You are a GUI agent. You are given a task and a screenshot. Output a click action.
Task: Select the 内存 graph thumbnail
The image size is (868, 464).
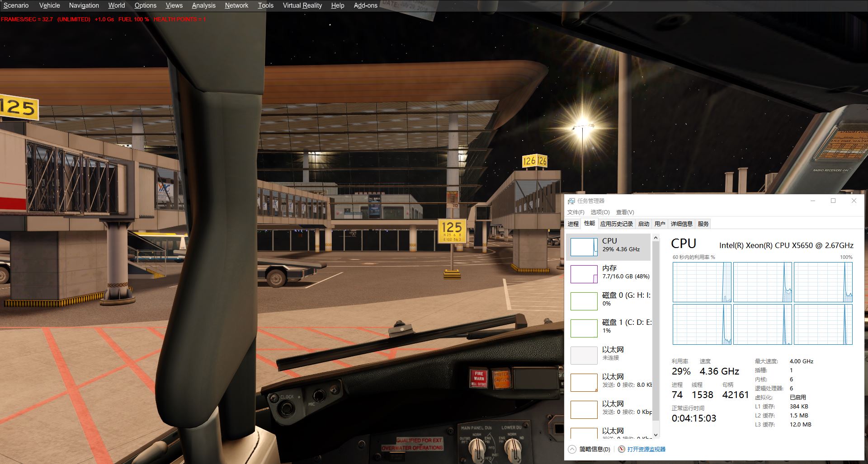pyautogui.click(x=584, y=274)
